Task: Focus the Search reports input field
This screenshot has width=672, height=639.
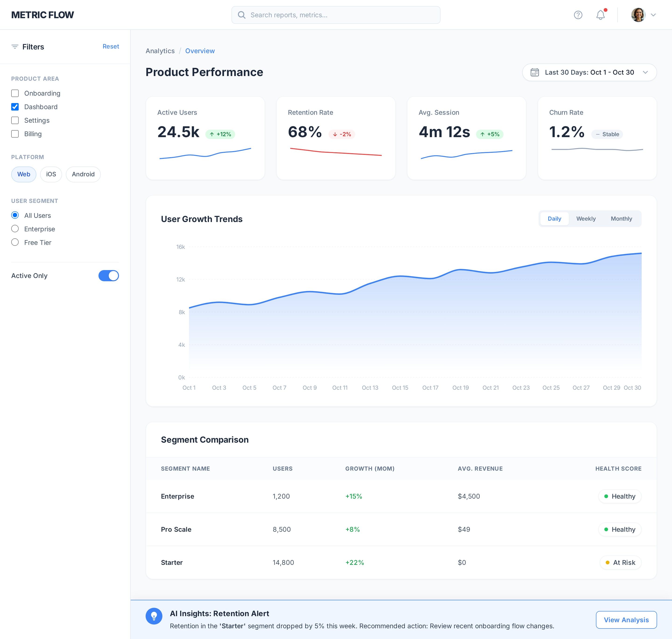Action: [341, 15]
